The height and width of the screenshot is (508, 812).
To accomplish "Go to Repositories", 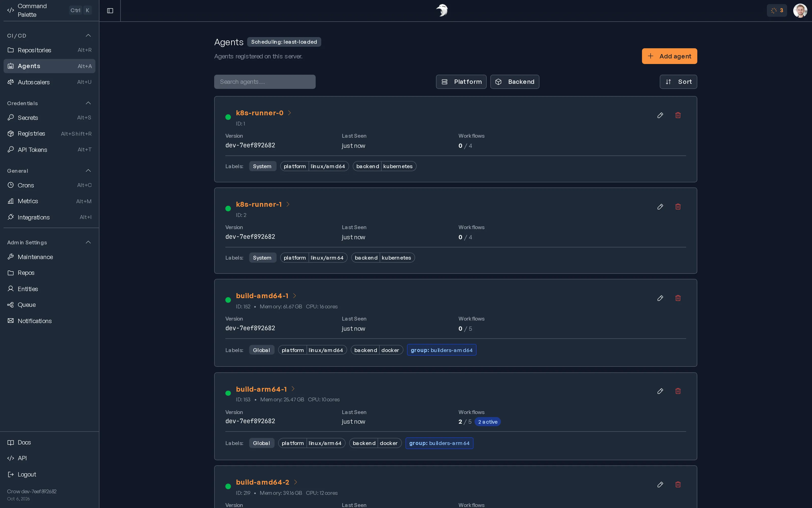I will tap(49, 50).
